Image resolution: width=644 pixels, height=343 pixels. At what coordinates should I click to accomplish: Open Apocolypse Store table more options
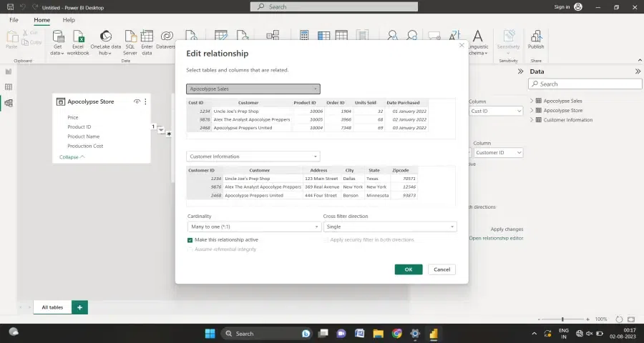pyautogui.click(x=145, y=102)
